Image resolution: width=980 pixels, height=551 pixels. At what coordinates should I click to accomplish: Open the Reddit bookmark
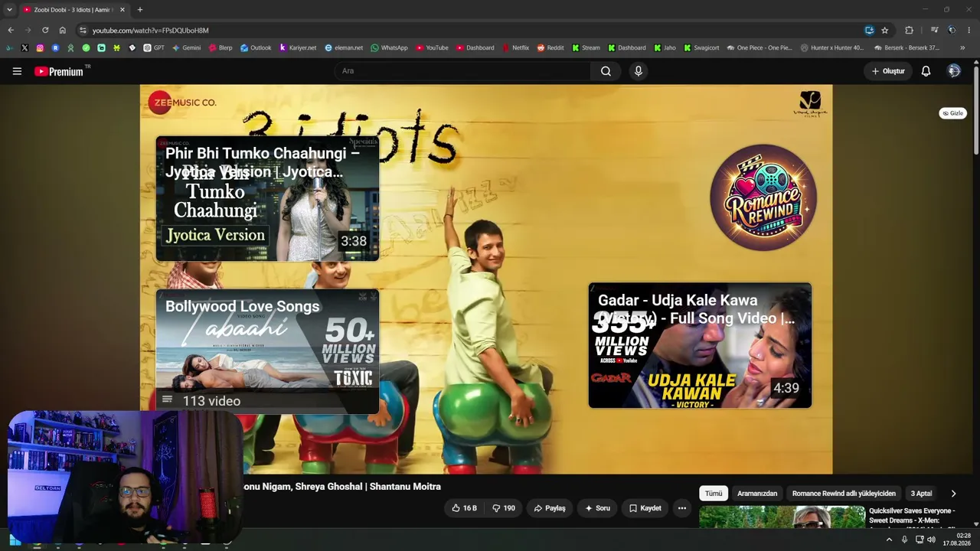click(x=550, y=47)
